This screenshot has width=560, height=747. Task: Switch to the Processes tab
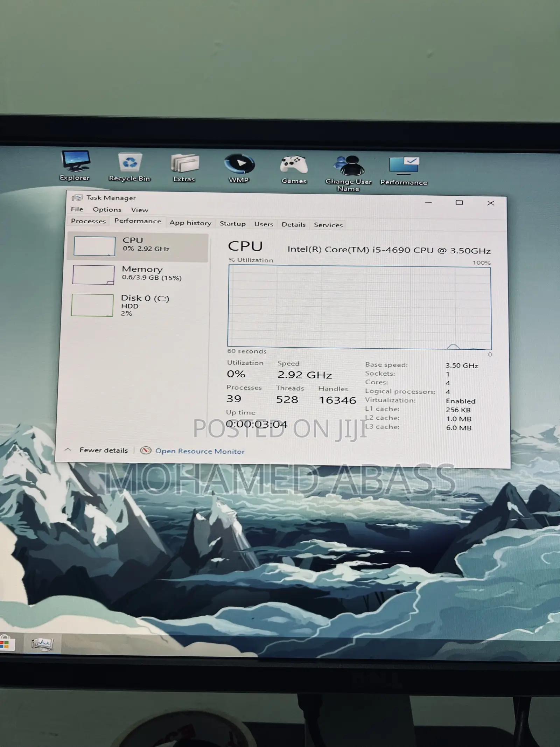88,221
